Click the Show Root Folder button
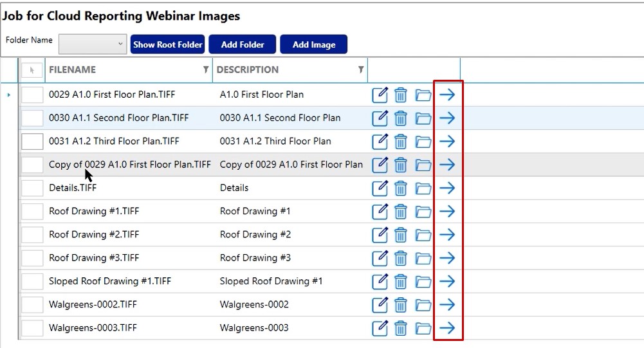The width and height of the screenshot is (644, 348). point(167,44)
